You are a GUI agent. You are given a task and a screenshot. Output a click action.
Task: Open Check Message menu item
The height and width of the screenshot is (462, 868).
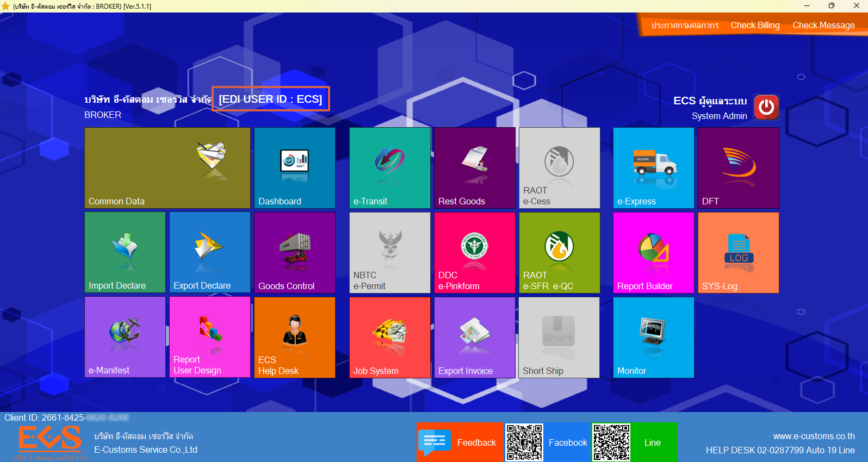[x=823, y=26]
